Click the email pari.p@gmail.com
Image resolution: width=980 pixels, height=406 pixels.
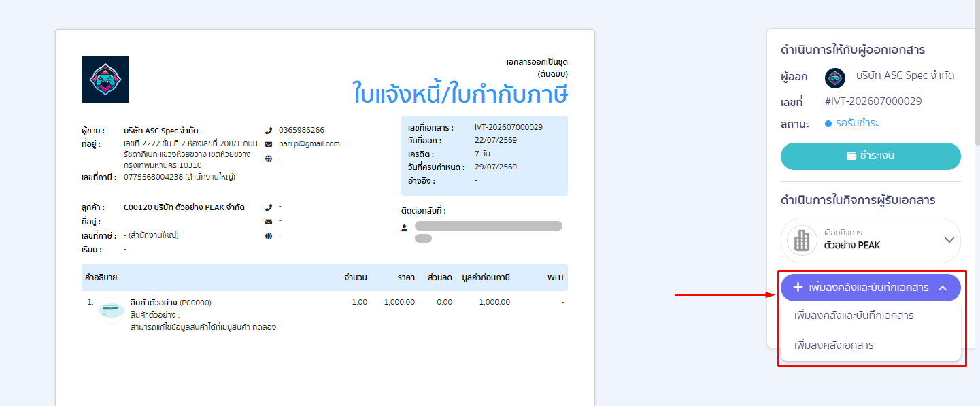point(309,144)
